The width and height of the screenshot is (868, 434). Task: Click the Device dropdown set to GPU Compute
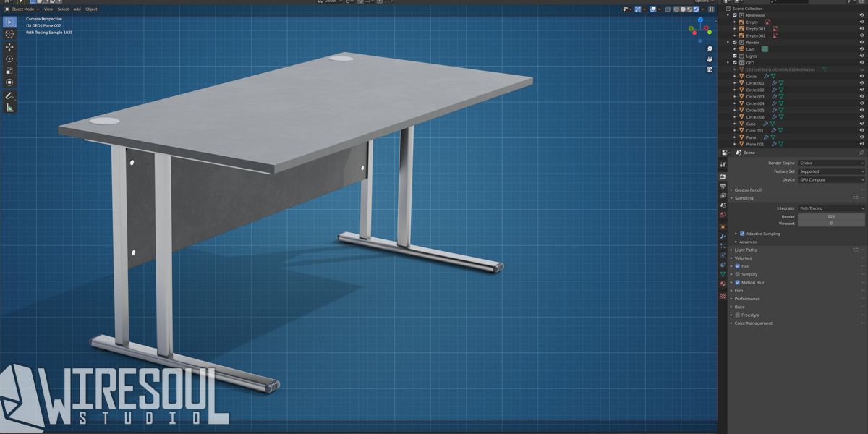click(x=830, y=179)
